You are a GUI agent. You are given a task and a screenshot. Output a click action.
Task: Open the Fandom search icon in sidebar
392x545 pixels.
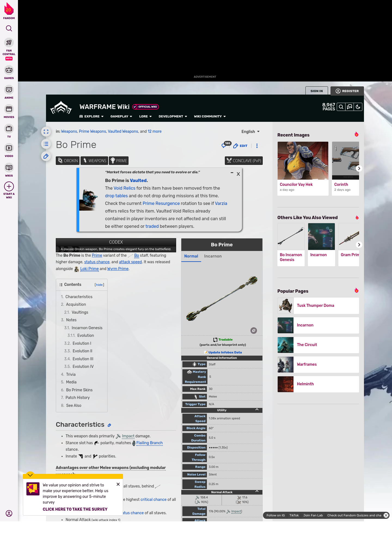[x=9, y=28]
